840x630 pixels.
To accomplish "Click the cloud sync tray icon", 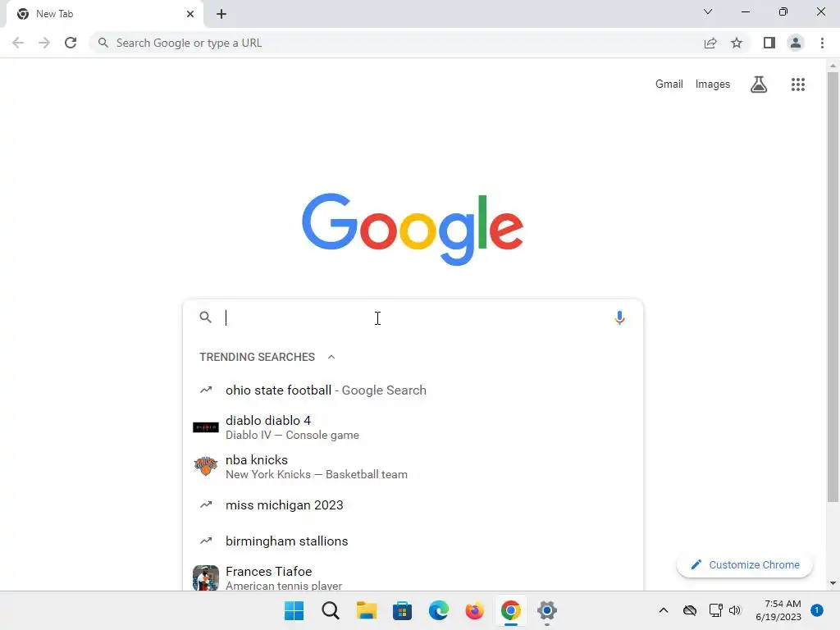I will click(689, 610).
